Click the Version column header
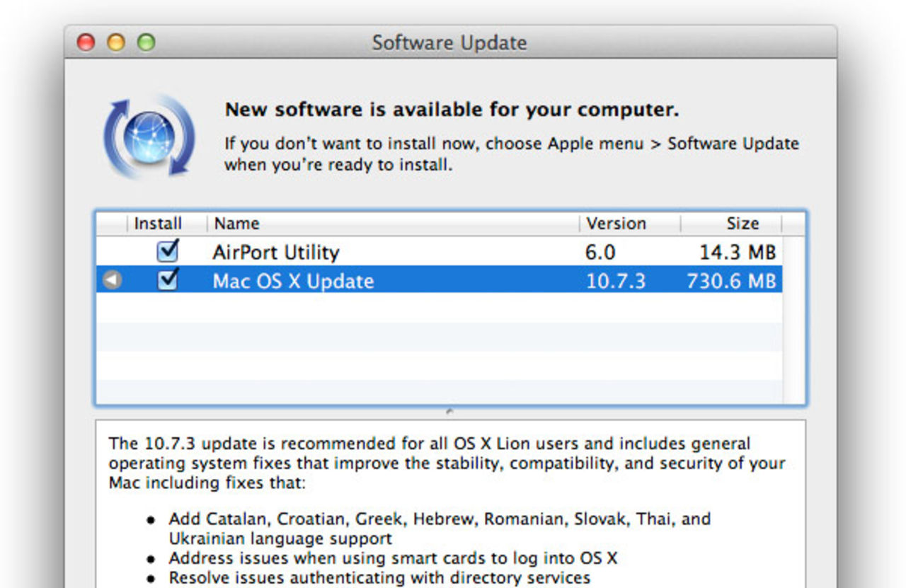This screenshot has height=588, width=906. coord(614,224)
